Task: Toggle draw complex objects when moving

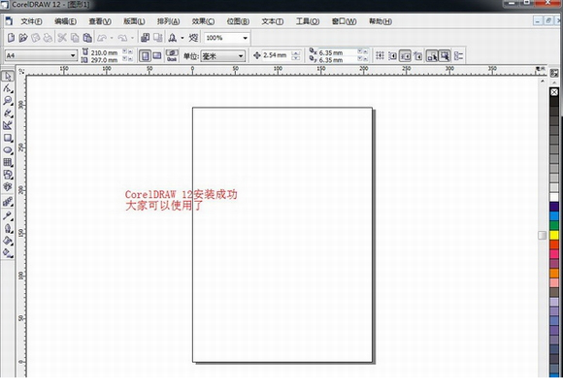Action: pos(432,55)
